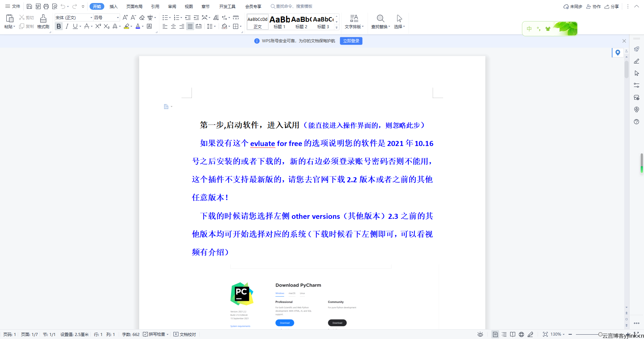This screenshot has width=644, height=339.
Task: Apply highlight color to text
Action: click(x=126, y=27)
